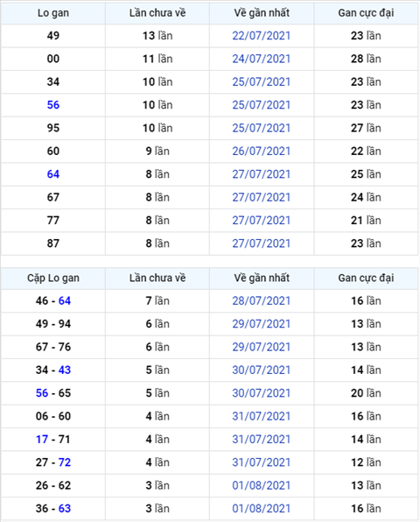Click blue 63 in pair 36 - 63
The image size is (420, 522).
point(65,508)
